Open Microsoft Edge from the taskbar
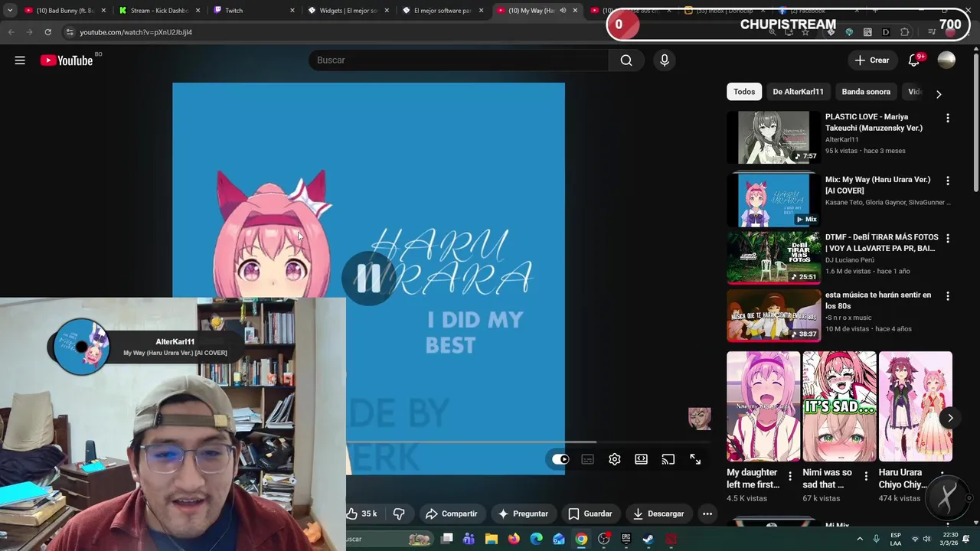The image size is (980, 551). pyautogui.click(x=537, y=539)
